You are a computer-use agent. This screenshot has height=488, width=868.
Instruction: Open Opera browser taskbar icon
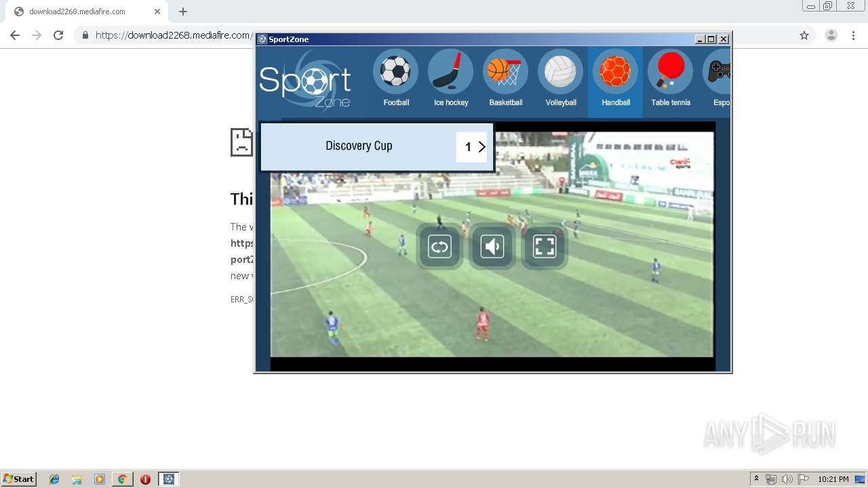(x=145, y=479)
